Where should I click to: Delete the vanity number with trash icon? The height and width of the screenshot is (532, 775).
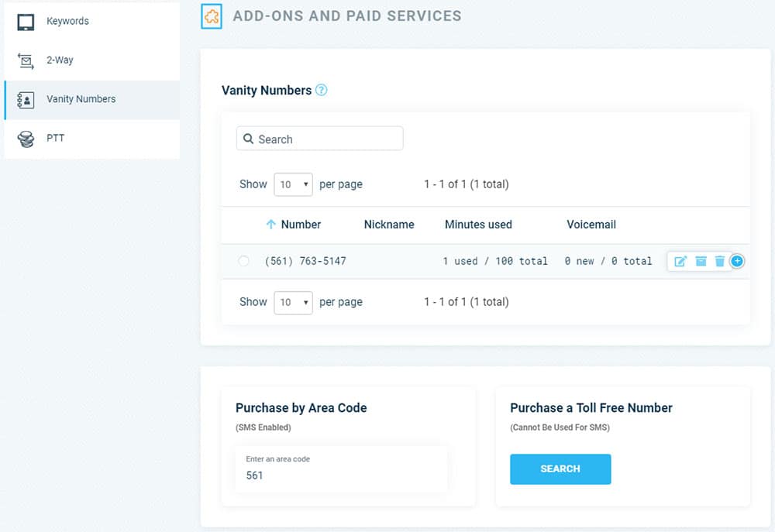(719, 261)
